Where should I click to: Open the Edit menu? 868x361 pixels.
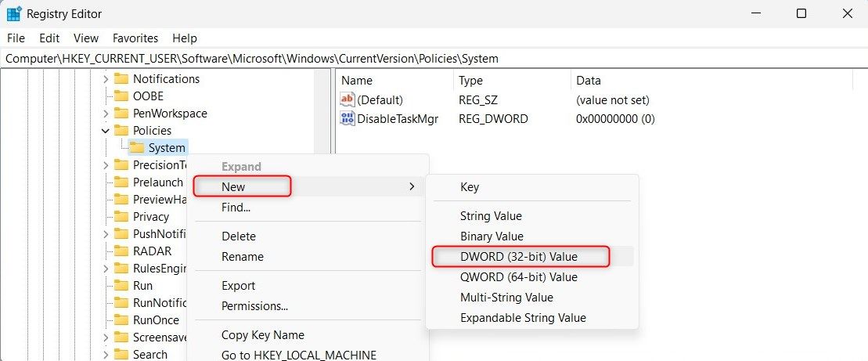(49, 38)
